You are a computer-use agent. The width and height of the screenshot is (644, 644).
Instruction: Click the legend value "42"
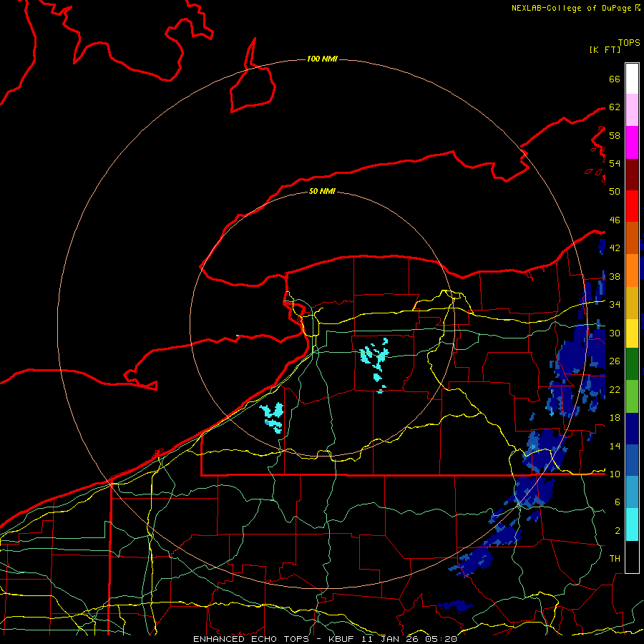615,248
